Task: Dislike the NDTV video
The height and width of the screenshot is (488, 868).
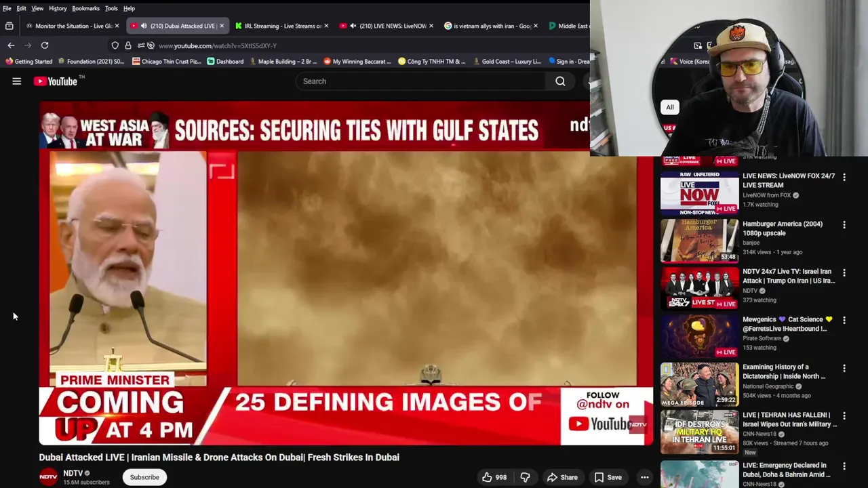Action: pos(526,477)
